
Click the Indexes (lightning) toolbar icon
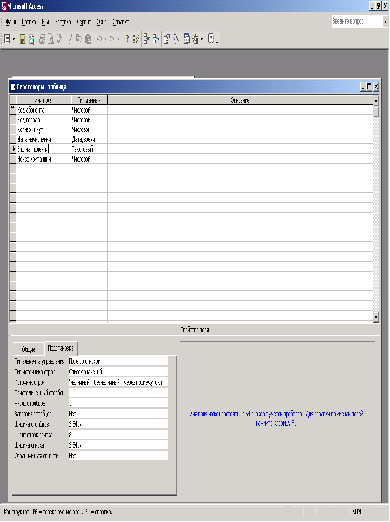click(135, 39)
